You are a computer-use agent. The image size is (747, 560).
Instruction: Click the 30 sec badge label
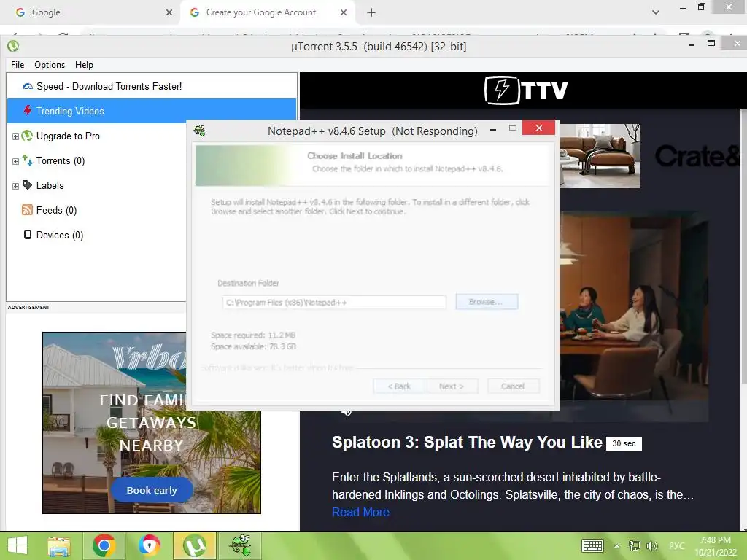pos(624,443)
